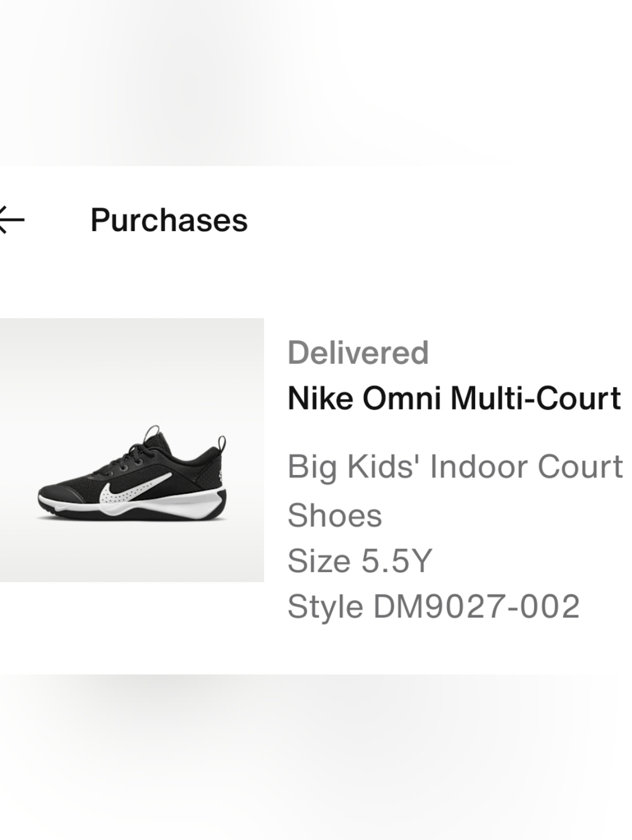Select the Shoes text line
Screen dimensions: 632x840
pyautogui.click(x=335, y=516)
